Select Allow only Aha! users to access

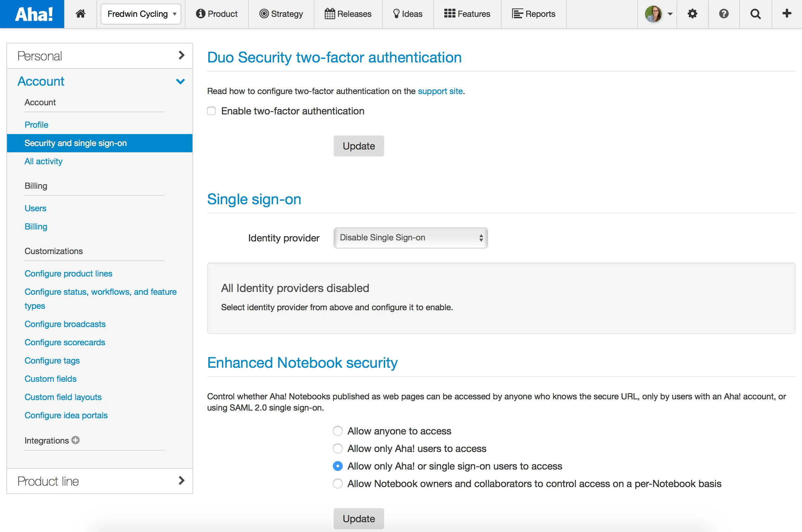coord(338,448)
